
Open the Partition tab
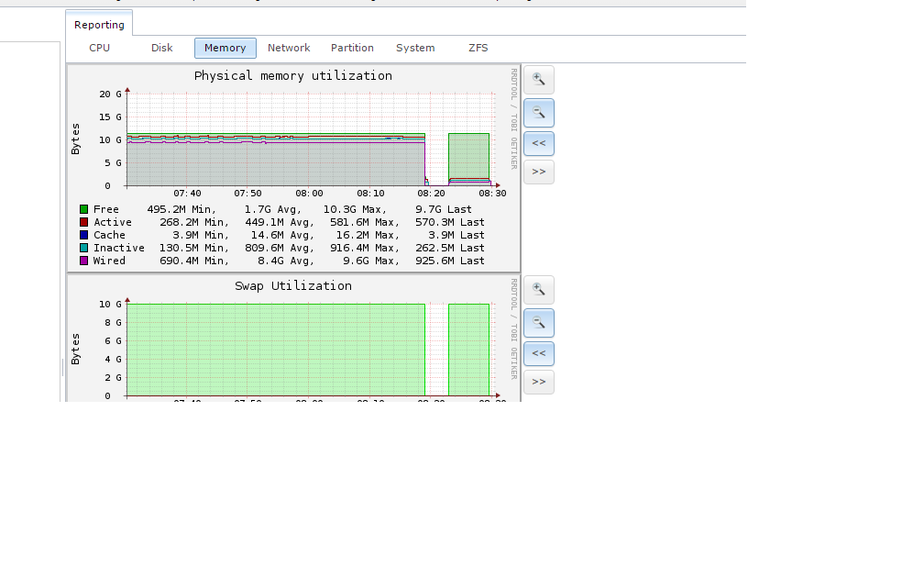[352, 48]
